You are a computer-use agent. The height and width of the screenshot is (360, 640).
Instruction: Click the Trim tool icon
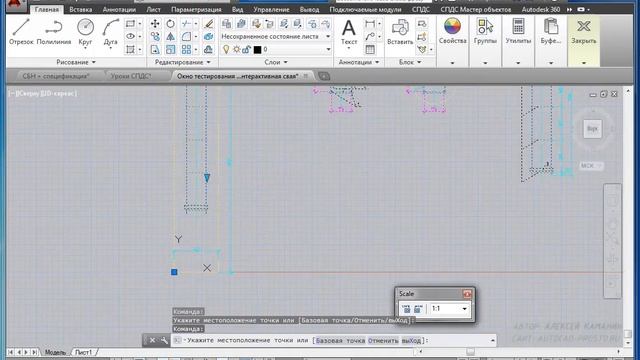(x=186, y=24)
